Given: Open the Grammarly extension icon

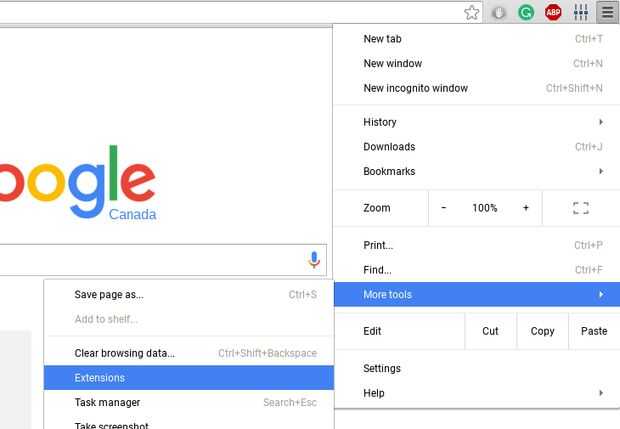Looking at the screenshot, I should pyautogui.click(x=526, y=13).
